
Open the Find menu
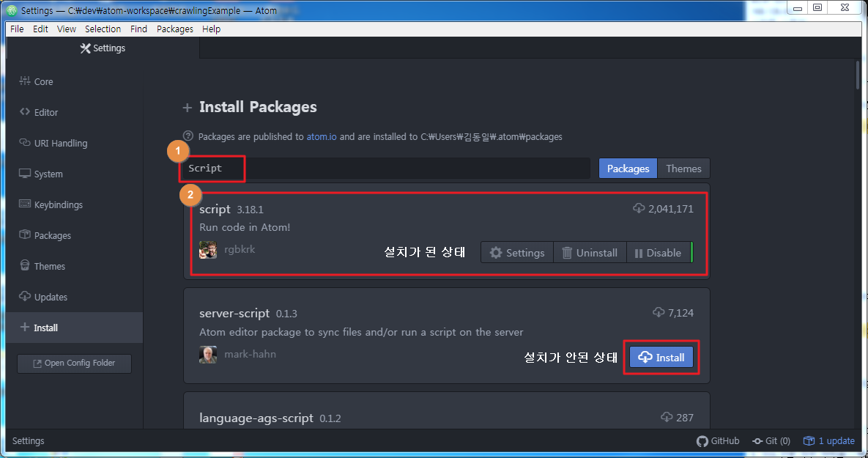pyautogui.click(x=139, y=29)
